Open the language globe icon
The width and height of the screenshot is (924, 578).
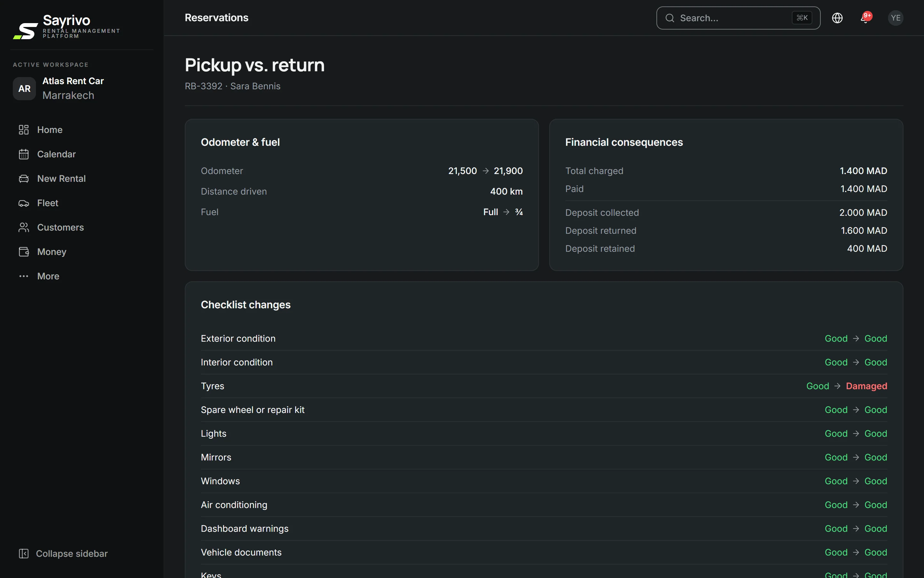(x=837, y=18)
